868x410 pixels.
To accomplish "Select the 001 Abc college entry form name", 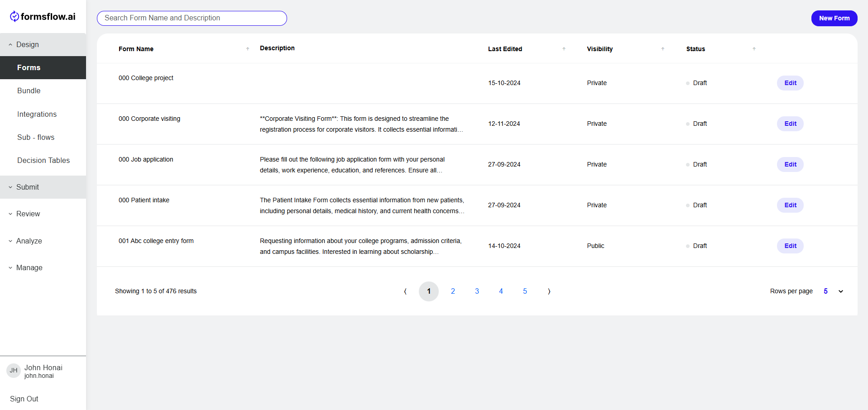I will [x=156, y=241].
